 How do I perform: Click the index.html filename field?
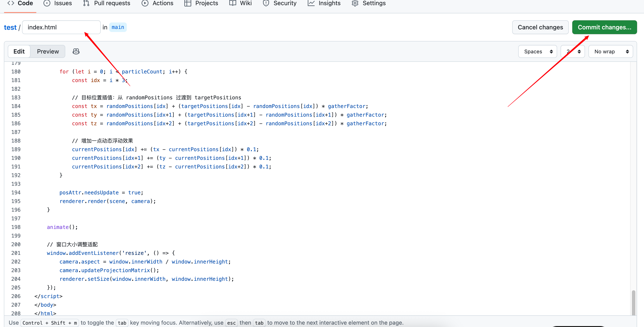pos(61,27)
